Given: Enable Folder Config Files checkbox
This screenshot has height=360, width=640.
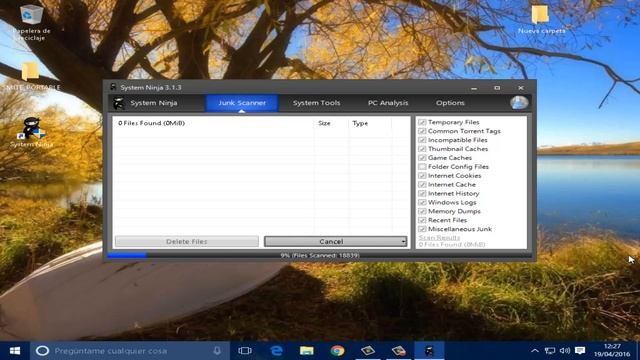Looking at the screenshot, I should pyautogui.click(x=422, y=167).
